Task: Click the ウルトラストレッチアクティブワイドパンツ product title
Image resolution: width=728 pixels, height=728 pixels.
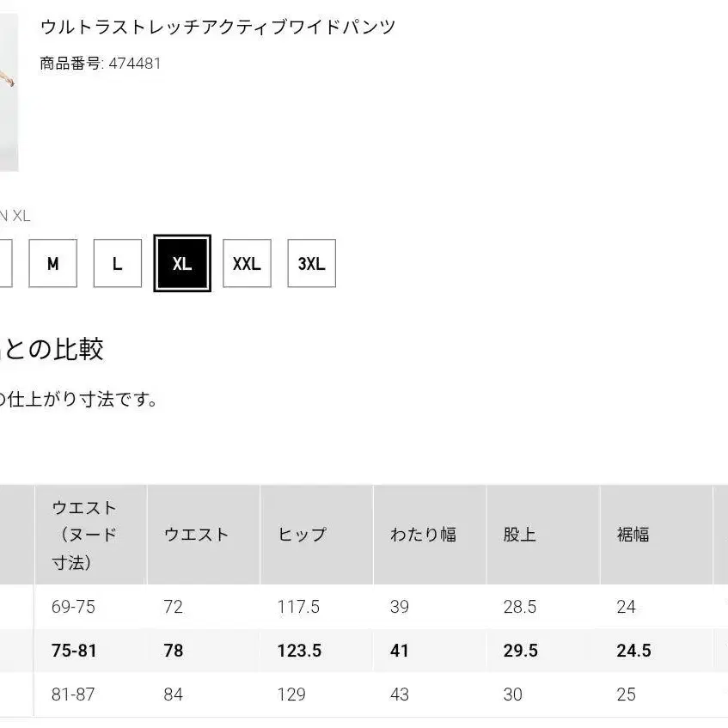Action: click(x=217, y=27)
